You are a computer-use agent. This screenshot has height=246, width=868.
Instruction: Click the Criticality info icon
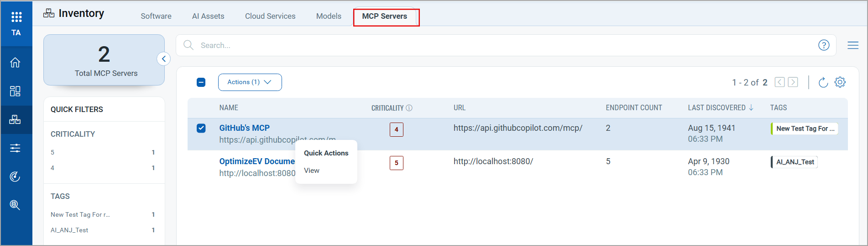pyautogui.click(x=409, y=108)
